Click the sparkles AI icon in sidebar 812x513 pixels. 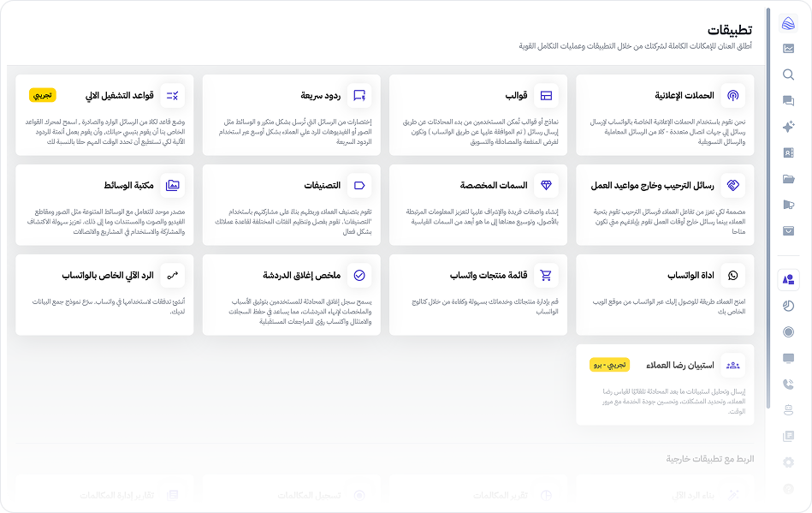tap(789, 127)
